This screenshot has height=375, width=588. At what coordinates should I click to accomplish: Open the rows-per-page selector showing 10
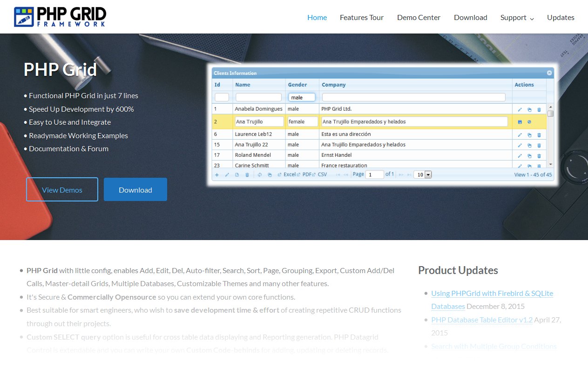click(x=423, y=174)
